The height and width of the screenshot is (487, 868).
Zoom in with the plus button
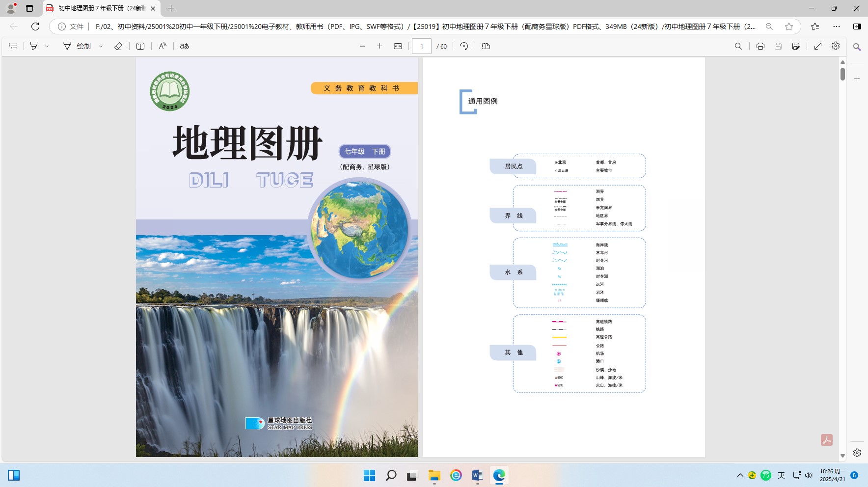click(380, 46)
